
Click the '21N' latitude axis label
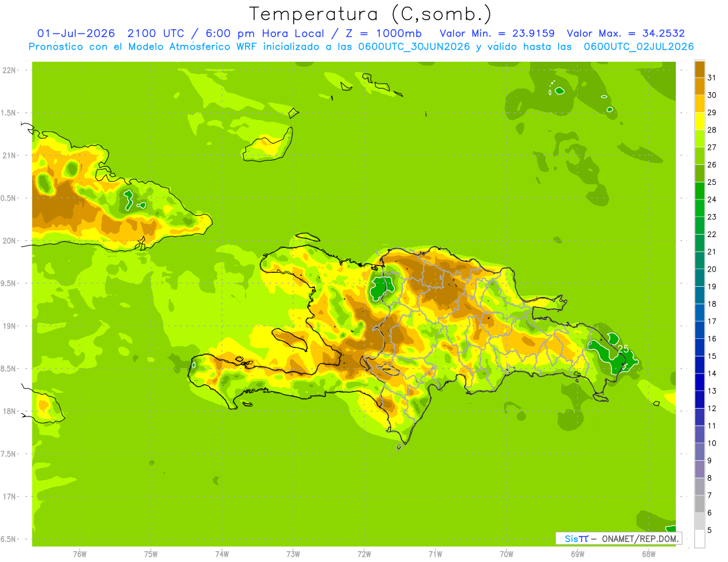click(x=8, y=156)
